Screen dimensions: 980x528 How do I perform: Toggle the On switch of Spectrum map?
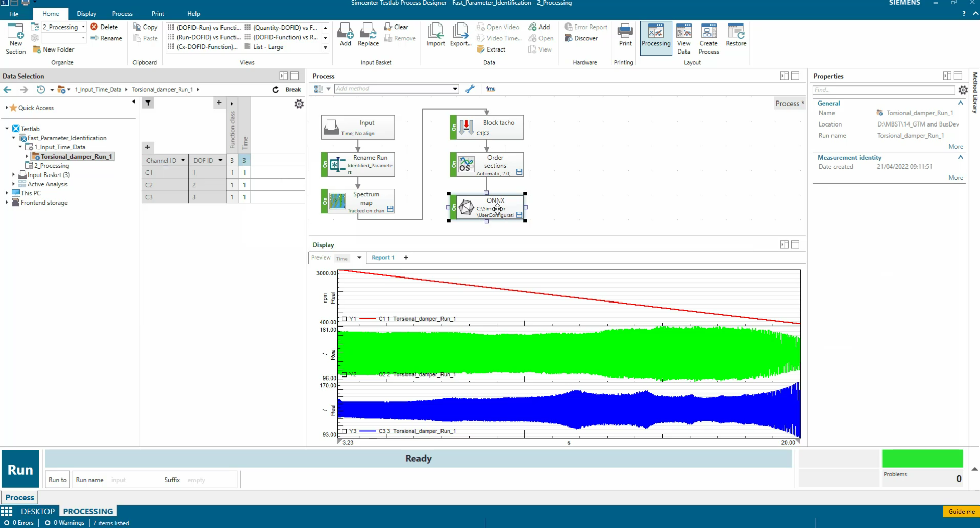325,201
